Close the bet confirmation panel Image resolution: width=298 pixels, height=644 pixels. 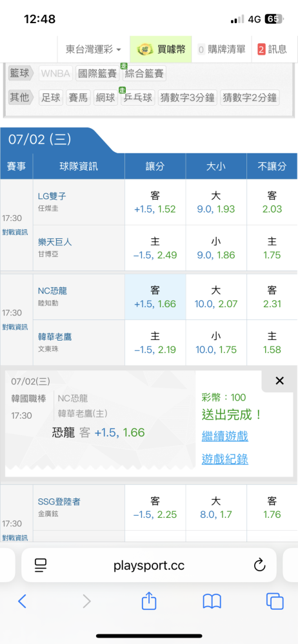279,381
